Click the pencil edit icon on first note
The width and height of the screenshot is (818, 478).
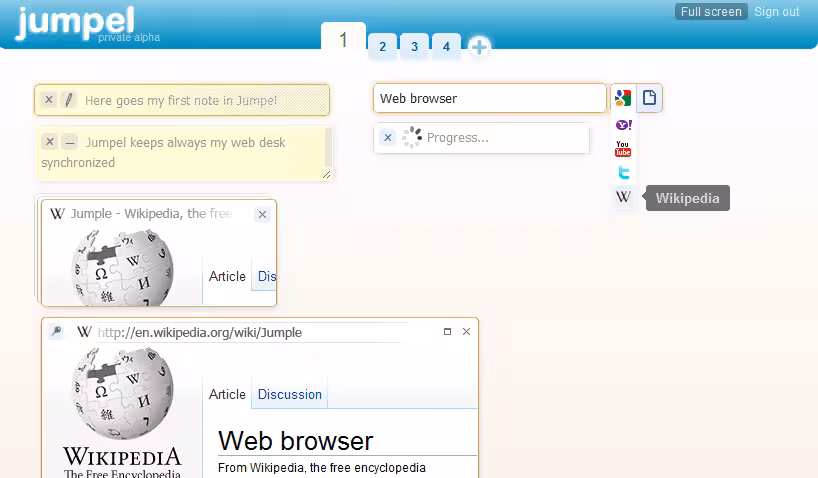point(68,100)
